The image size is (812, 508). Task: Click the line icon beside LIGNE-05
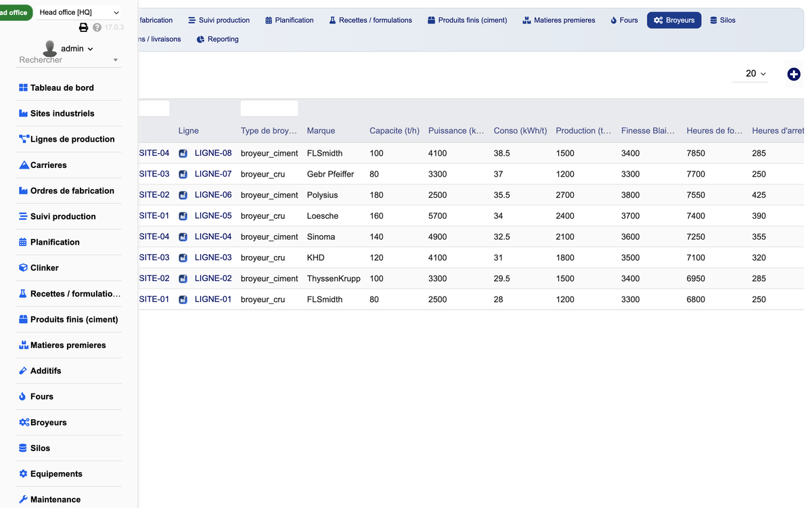click(183, 216)
